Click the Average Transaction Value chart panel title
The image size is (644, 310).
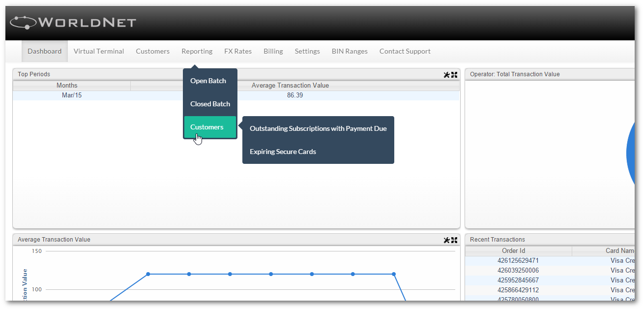point(54,240)
